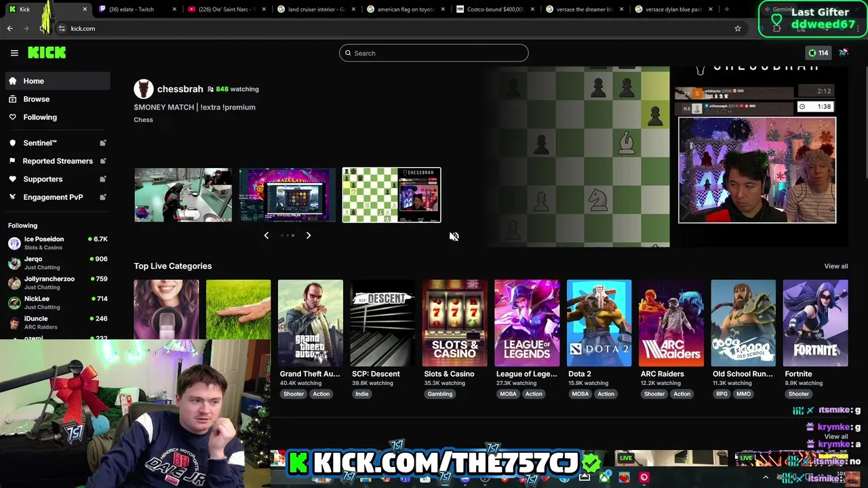Click the Action tag under ARC Raiders
868x488 pixels.
[682, 394]
